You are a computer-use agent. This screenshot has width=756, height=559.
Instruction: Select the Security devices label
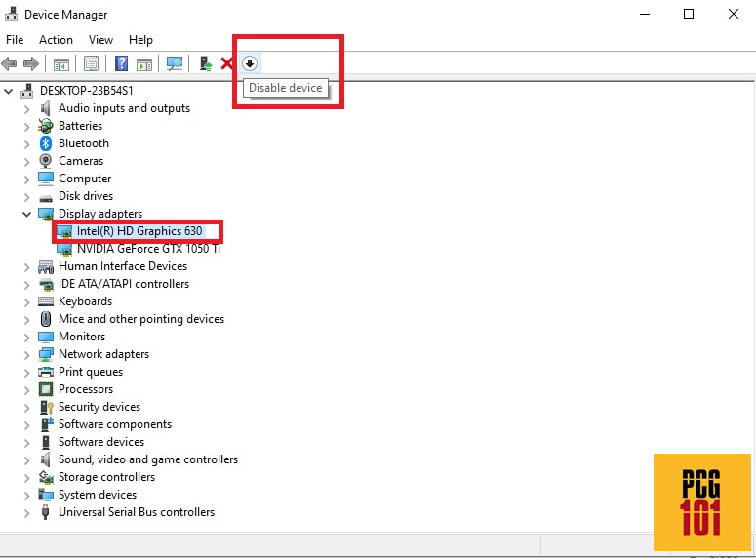coord(99,407)
